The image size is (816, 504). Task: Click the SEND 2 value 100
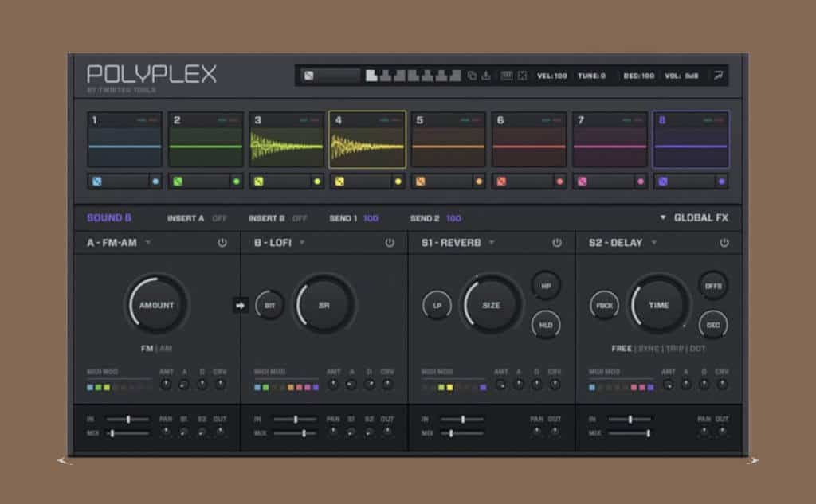[x=453, y=218]
